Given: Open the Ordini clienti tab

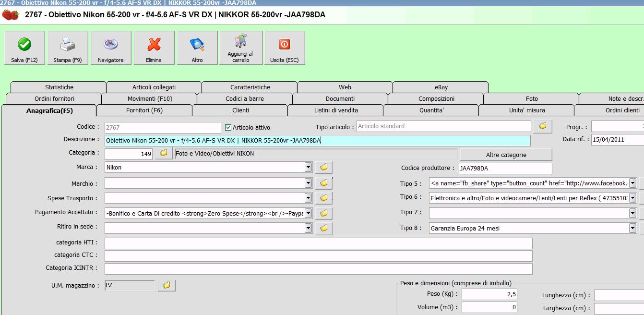Looking at the screenshot, I should pyautogui.click(x=609, y=110).
